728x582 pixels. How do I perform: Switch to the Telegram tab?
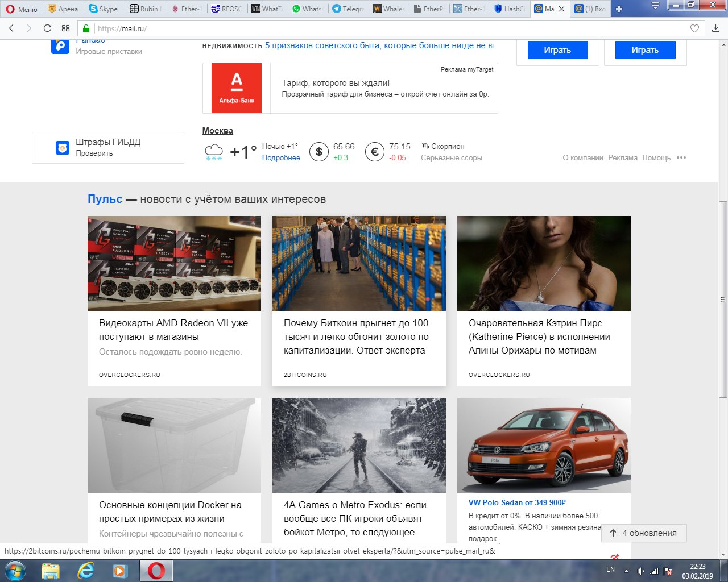coord(348,9)
